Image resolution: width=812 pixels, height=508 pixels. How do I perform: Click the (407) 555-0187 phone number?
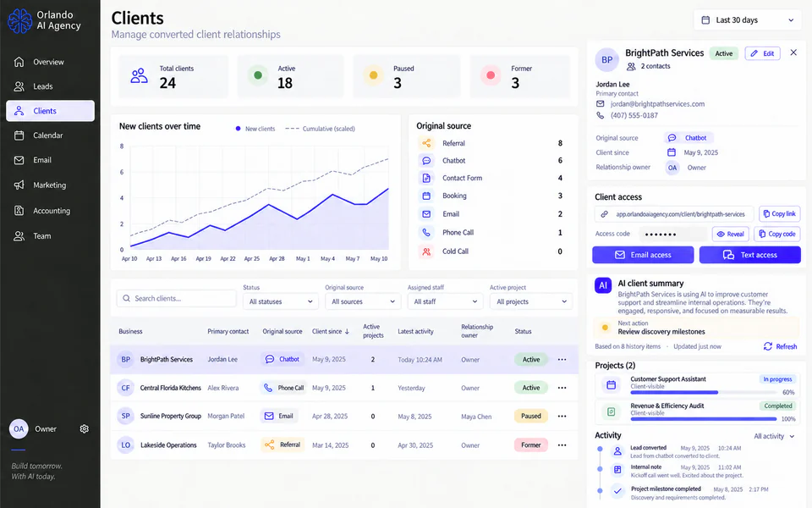click(x=634, y=115)
